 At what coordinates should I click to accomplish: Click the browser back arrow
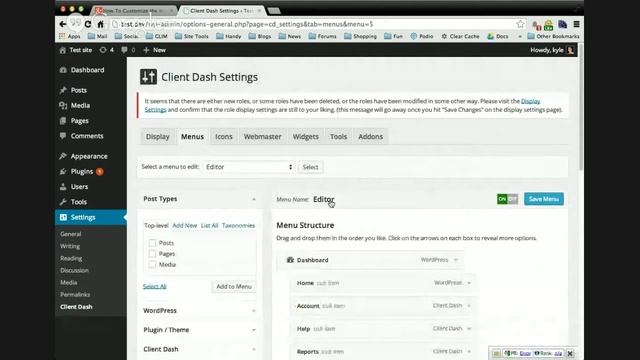click(62, 24)
